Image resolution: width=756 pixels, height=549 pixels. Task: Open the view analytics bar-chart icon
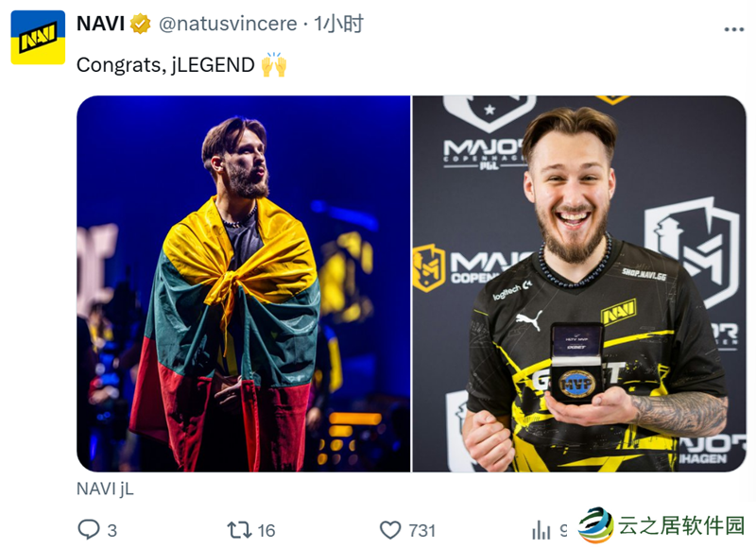(x=541, y=530)
